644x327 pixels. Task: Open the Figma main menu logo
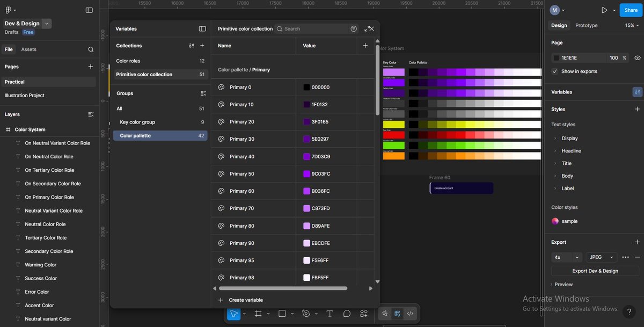(9, 10)
